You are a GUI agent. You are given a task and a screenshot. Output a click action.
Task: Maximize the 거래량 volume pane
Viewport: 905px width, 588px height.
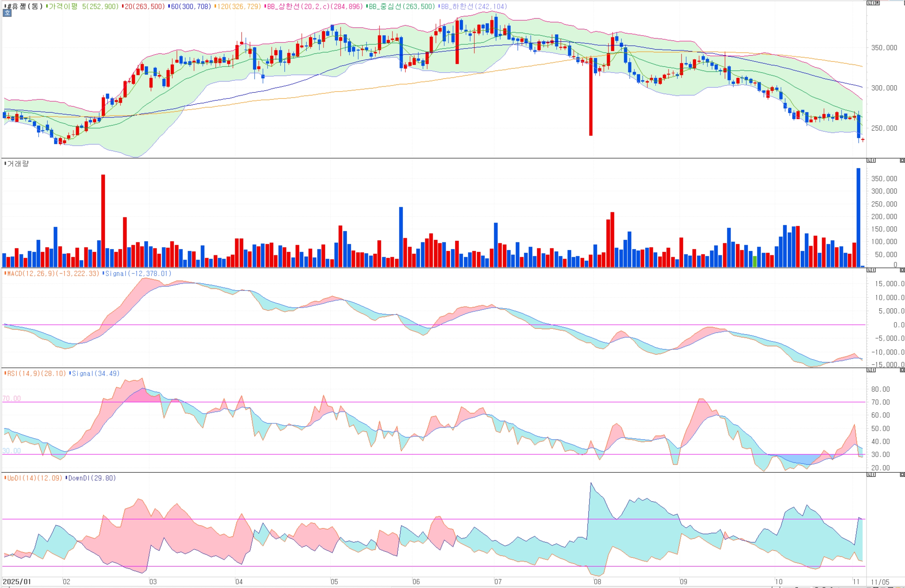pyautogui.click(x=902, y=160)
